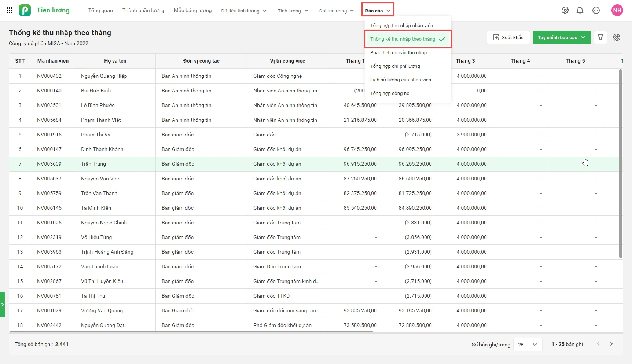Click the Xuất khẩu export button
This screenshot has height=364, width=632.
tap(508, 37)
